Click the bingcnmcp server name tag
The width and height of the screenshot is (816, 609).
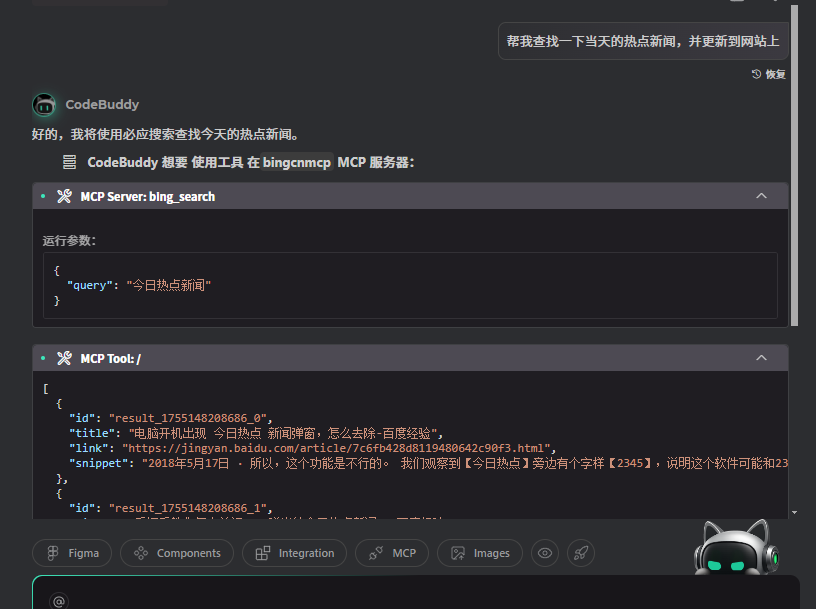297,162
